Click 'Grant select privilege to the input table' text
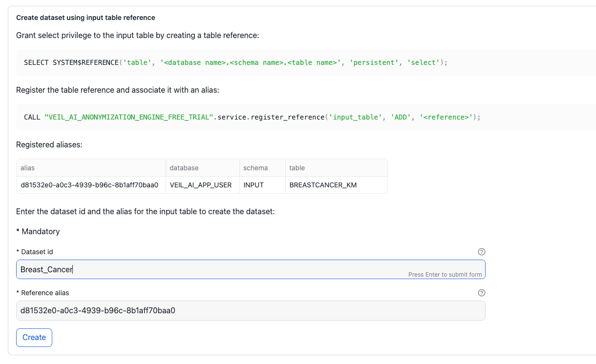This screenshot has width=596, height=364. [137, 35]
